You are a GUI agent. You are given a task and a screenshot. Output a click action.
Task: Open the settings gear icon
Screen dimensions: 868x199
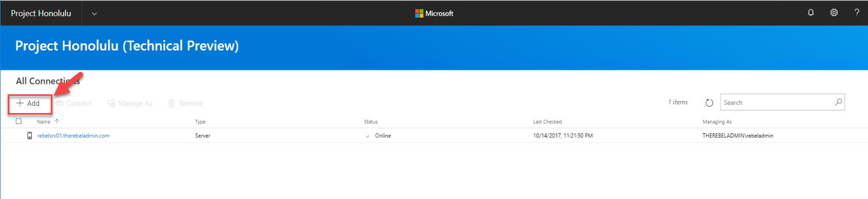tap(834, 13)
